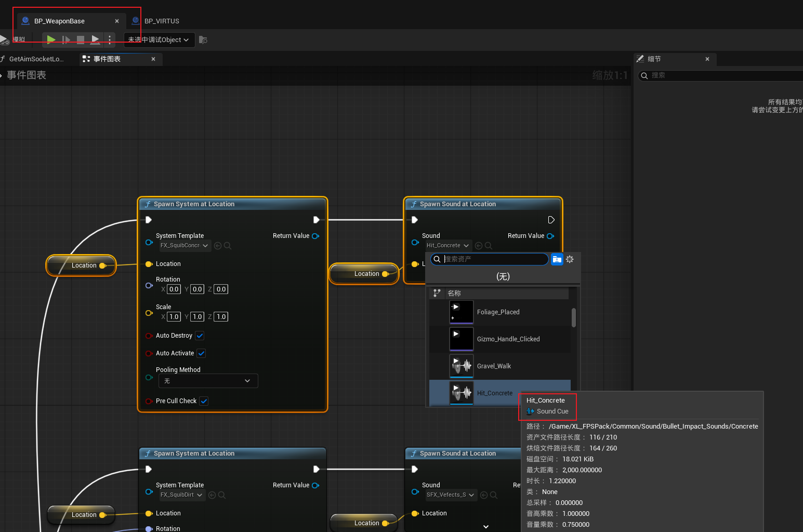803x532 pixels.
Task: Browse to Hit_Concrete asset magnifier icon
Action: pyautogui.click(x=489, y=246)
